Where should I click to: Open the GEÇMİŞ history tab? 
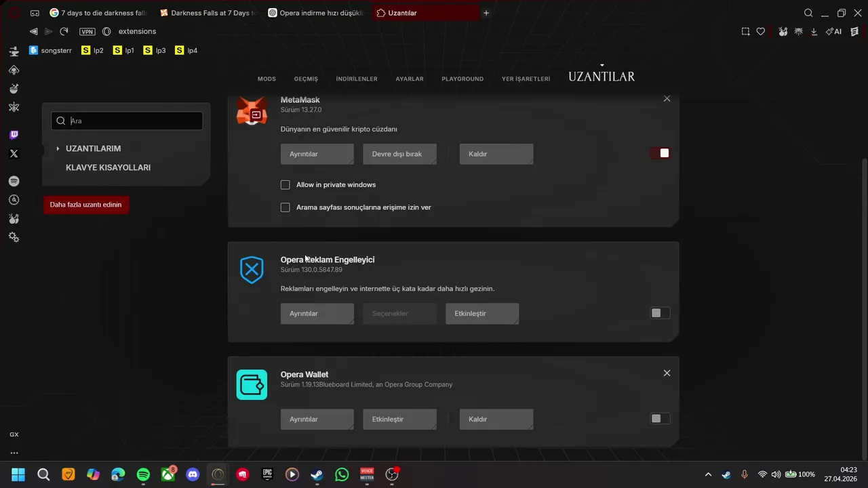306,79
